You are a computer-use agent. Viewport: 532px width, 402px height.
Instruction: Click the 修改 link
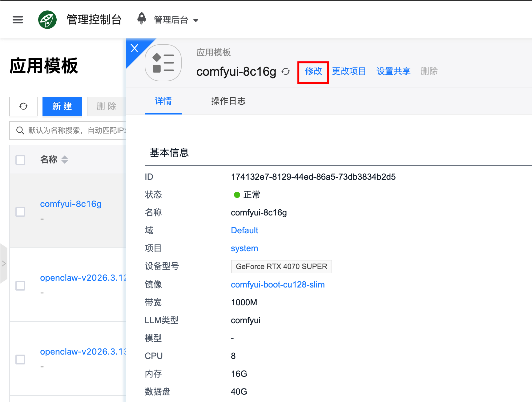click(313, 71)
